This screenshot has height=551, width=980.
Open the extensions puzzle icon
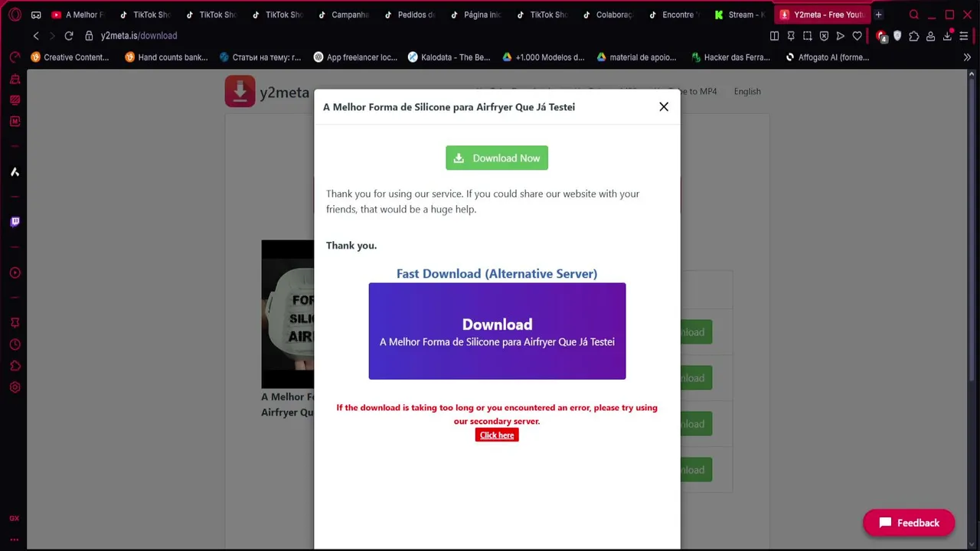(x=914, y=36)
